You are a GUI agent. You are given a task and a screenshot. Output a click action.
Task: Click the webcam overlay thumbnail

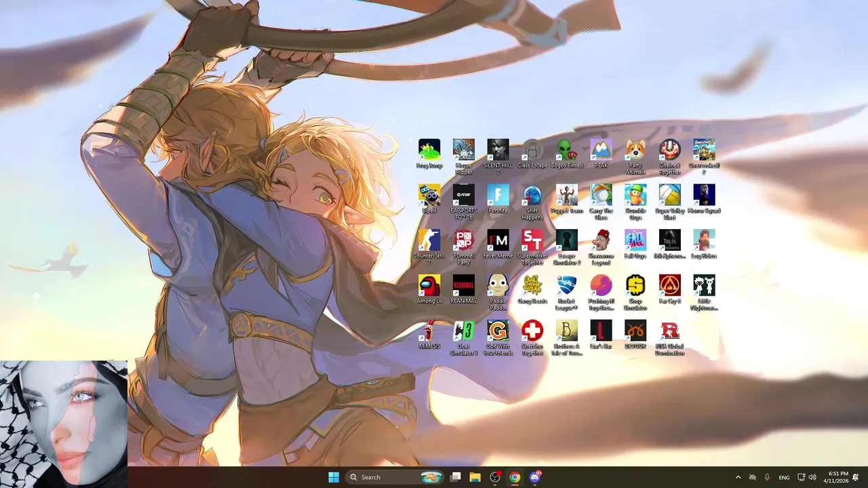(64, 424)
